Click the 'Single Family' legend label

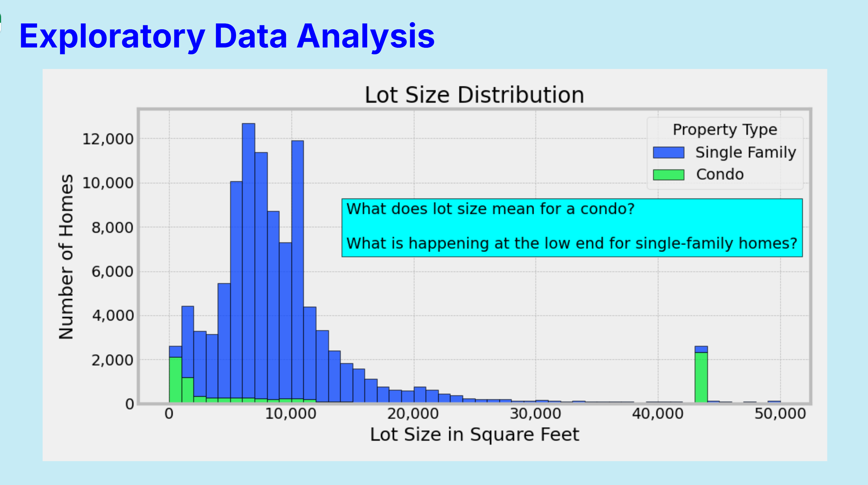[x=746, y=152]
